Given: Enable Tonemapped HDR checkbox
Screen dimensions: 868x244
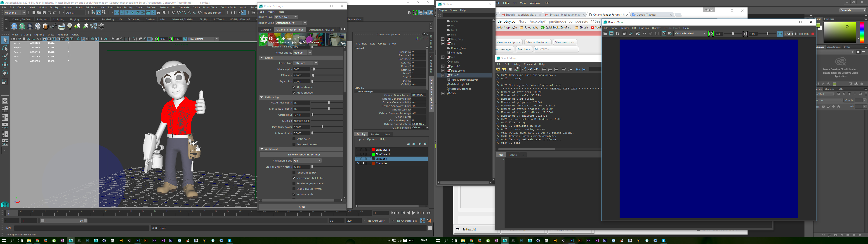Looking at the screenshot, I should coord(294,173).
